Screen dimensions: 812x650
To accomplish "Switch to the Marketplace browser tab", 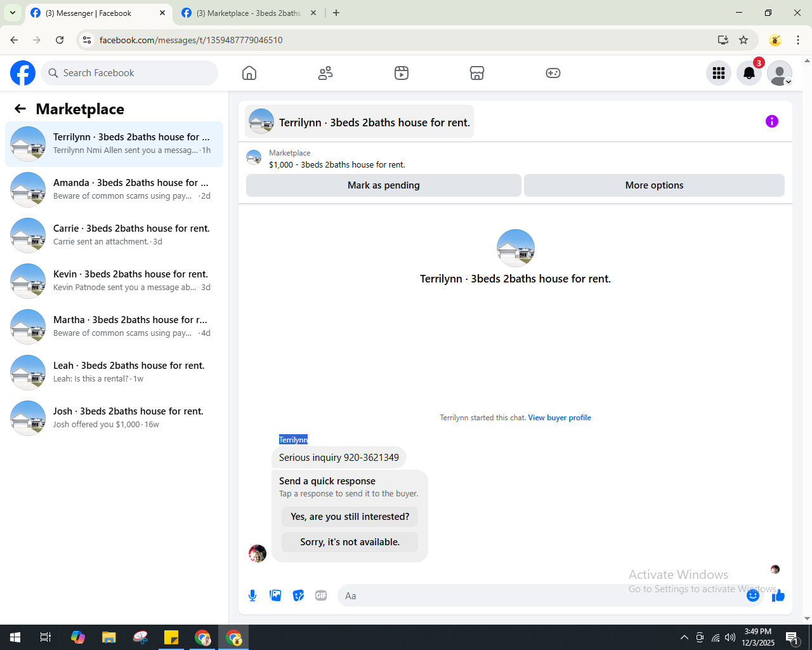I will [x=249, y=13].
